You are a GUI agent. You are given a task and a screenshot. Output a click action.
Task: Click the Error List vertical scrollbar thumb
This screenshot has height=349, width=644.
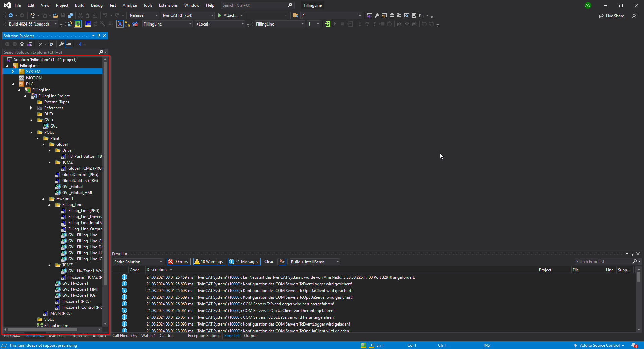639,277
